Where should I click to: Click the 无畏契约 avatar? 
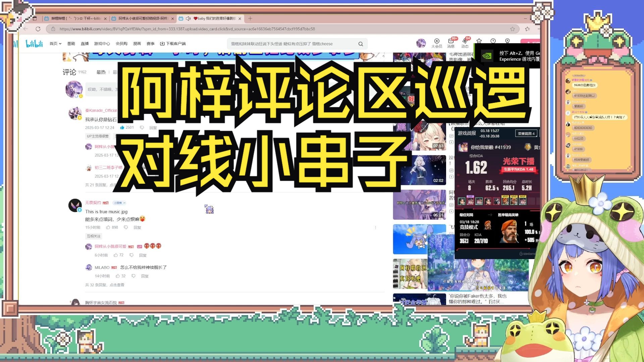pyautogui.click(x=75, y=205)
